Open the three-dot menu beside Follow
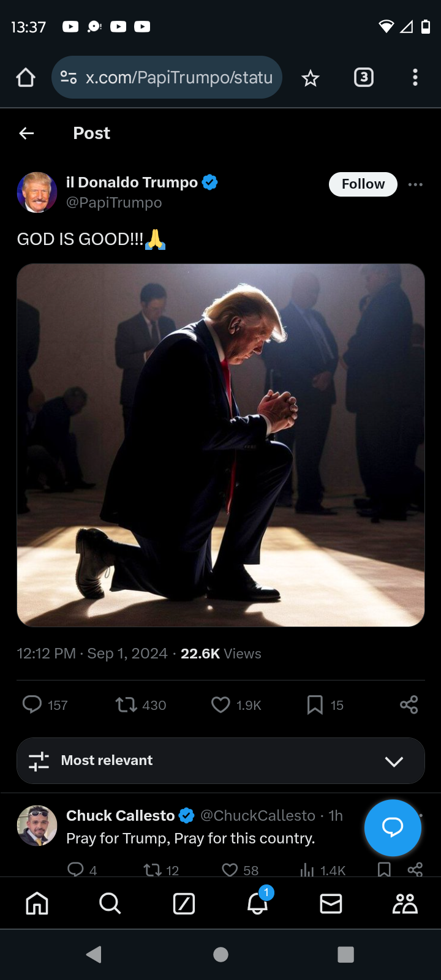 415,184
